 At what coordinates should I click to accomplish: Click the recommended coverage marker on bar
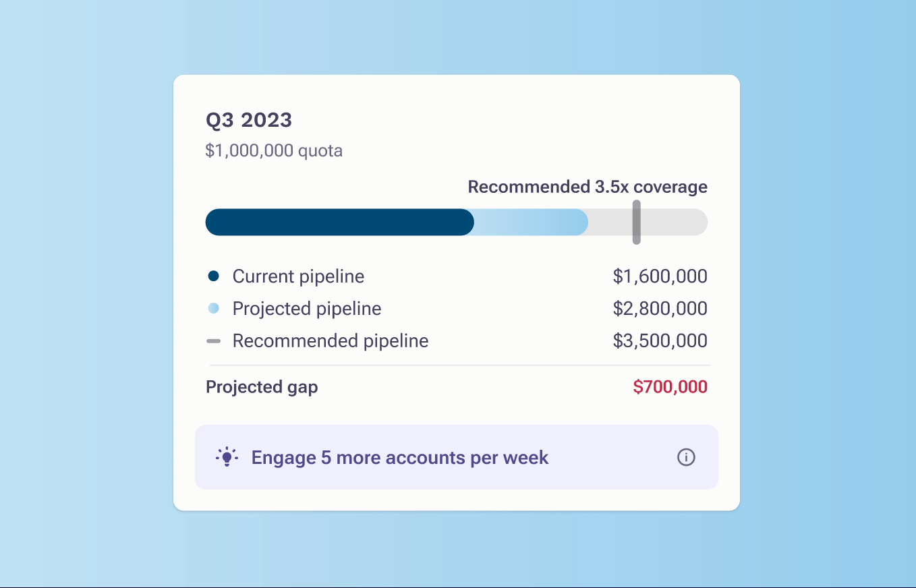[636, 222]
